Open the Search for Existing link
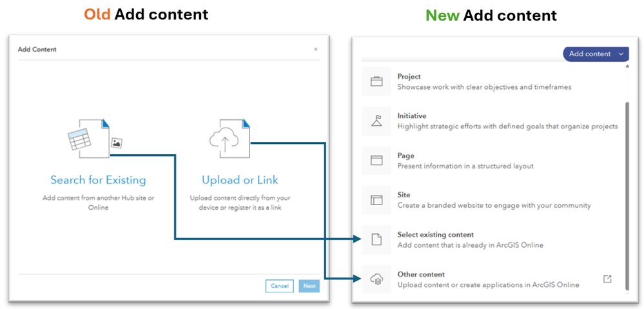Viewport: 644px width, 309px height. tap(98, 180)
